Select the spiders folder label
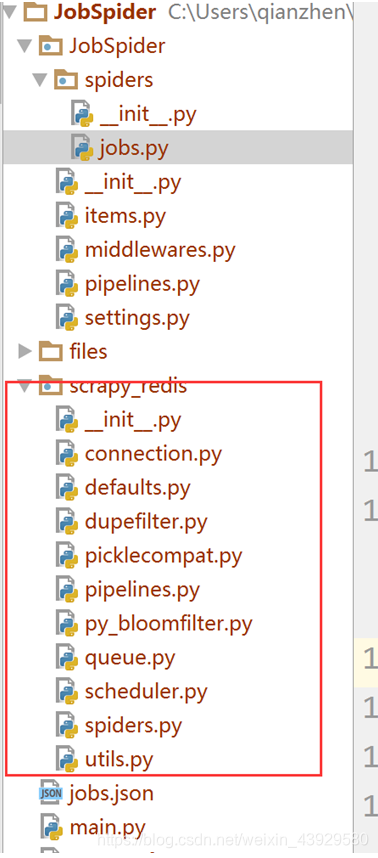 119,80
